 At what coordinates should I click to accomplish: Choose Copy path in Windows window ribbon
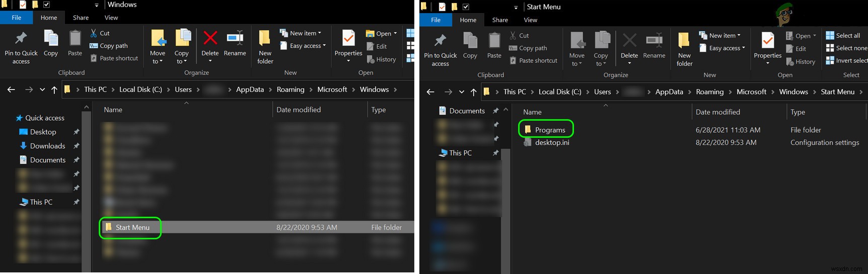108,46
